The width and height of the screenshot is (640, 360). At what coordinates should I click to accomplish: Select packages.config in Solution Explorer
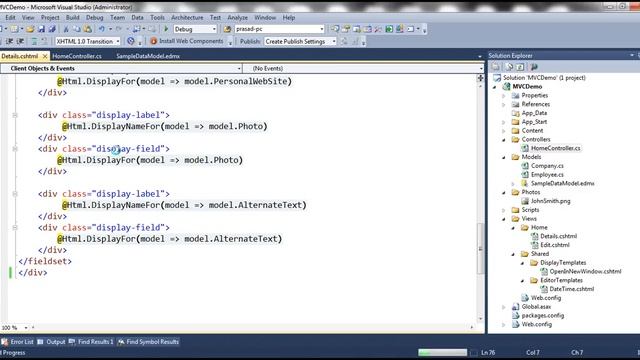(x=542, y=316)
